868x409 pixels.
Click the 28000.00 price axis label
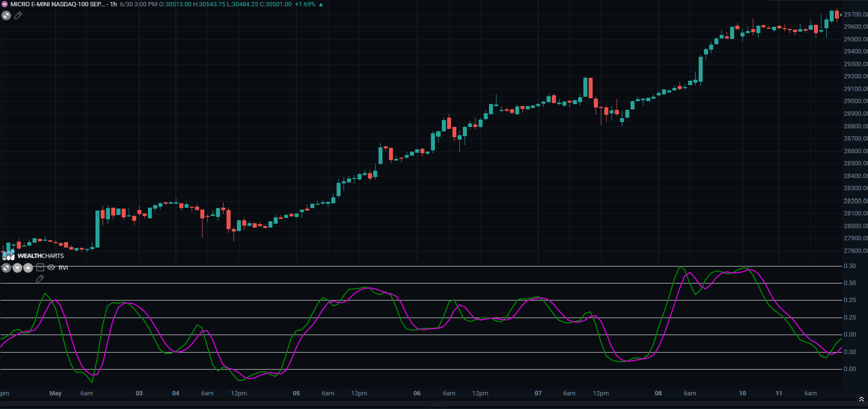click(x=855, y=226)
